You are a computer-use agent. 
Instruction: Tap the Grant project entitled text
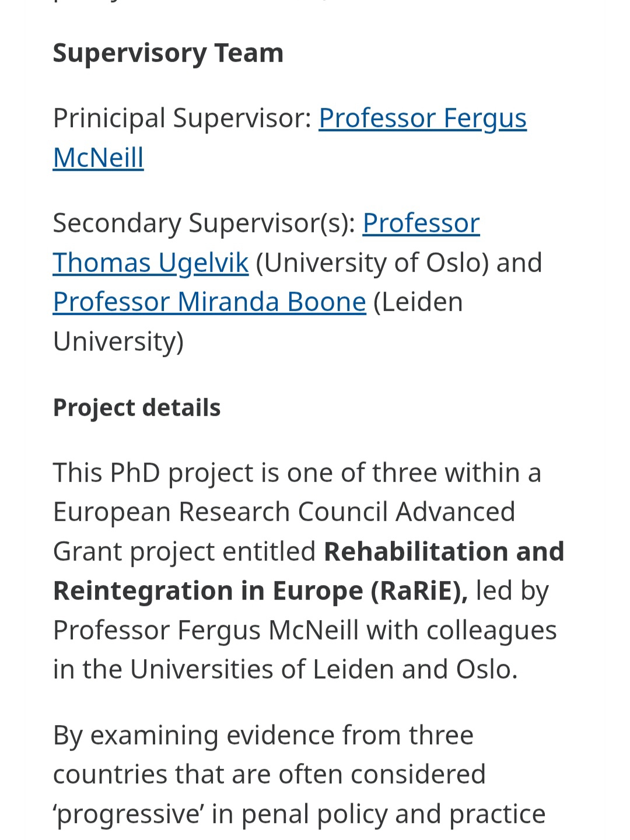(x=184, y=552)
